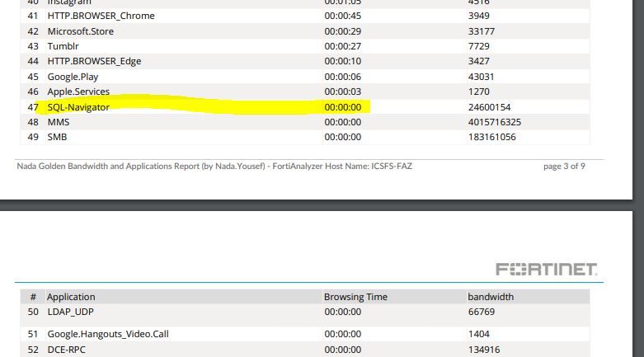Click the DCE-RPC application name
Image resolution: width=644 pixels, height=357 pixels.
67,350
